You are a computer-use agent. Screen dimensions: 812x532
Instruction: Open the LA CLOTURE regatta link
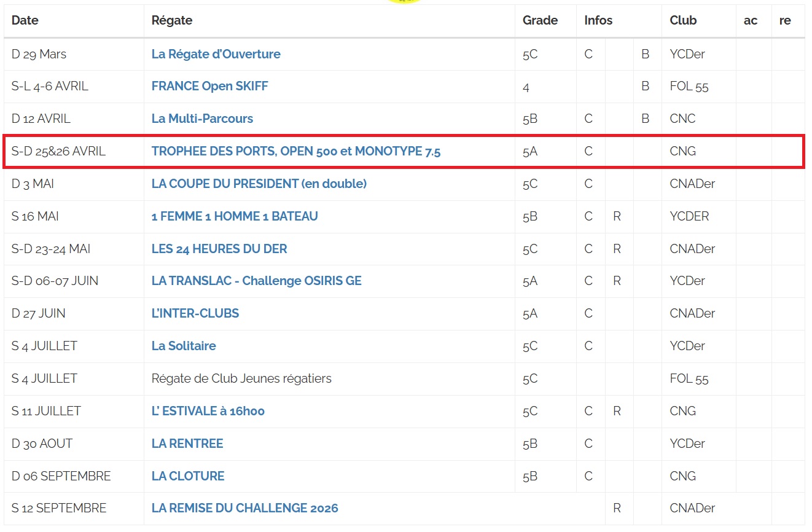click(188, 476)
